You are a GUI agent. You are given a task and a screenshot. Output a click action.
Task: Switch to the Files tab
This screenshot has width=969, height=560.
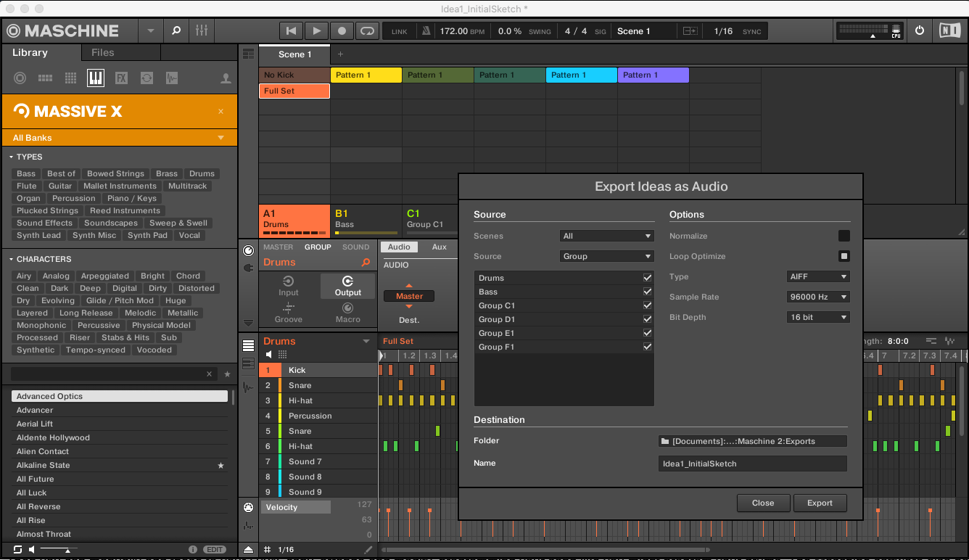(x=103, y=52)
